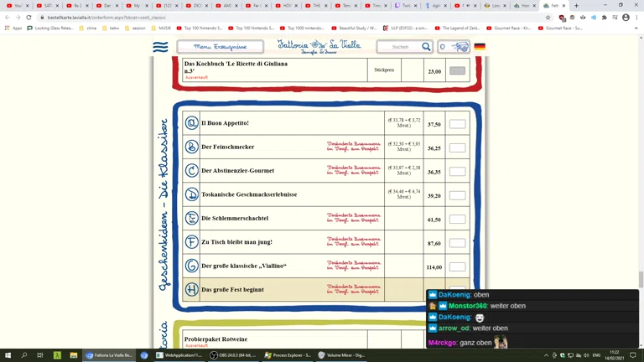This screenshot has width=644, height=362.
Task: Click quantity field for Il Buon Appetito!
Action: click(x=457, y=124)
